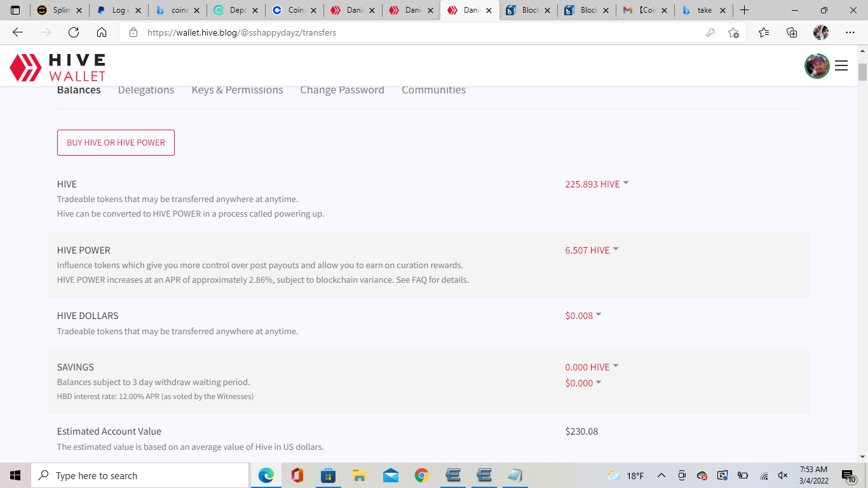868x488 pixels.
Task: Refresh the Hive Wallet page
Action: (74, 32)
